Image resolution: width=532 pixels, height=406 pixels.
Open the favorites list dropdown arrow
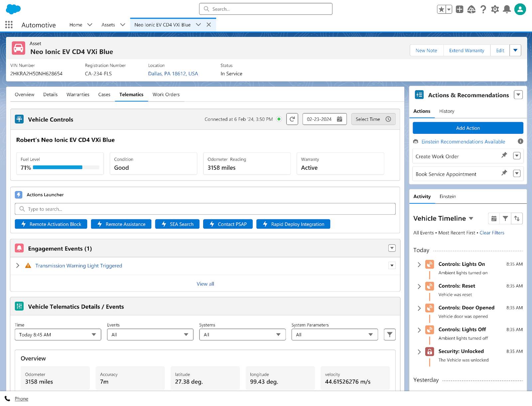click(449, 9)
